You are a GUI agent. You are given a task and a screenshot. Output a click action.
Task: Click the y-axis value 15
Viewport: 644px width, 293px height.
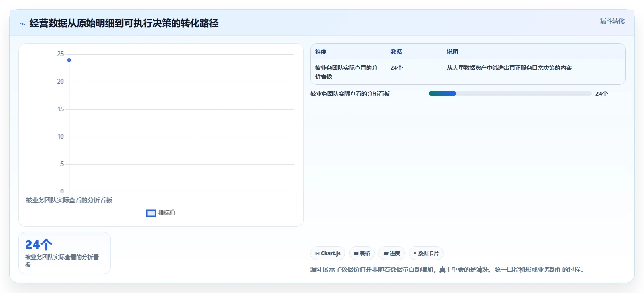pos(60,109)
